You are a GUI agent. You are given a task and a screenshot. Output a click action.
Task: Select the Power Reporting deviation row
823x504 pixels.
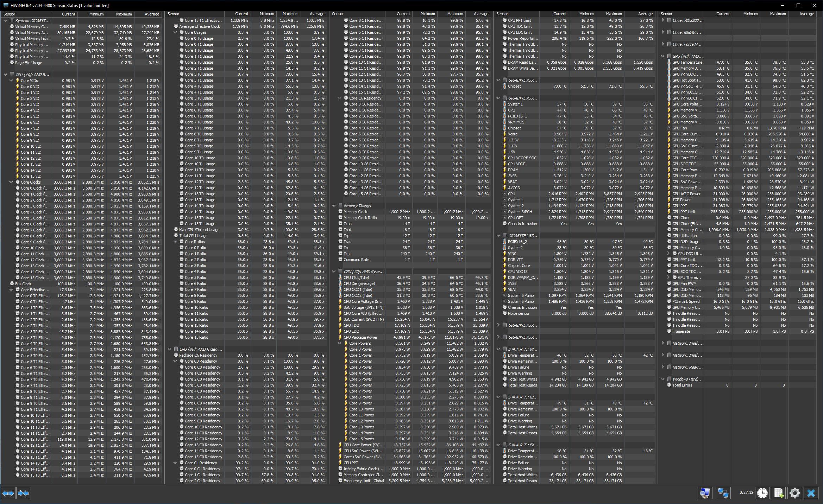(x=574, y=38)
